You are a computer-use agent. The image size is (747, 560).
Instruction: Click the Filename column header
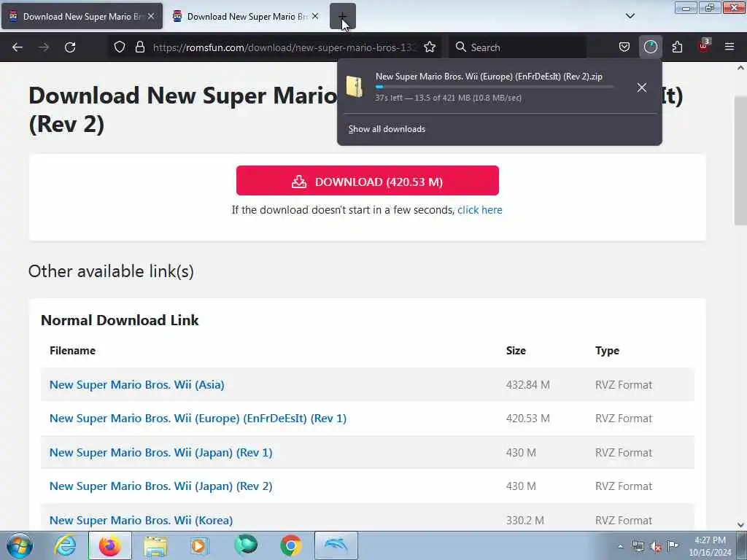[72, 351]
